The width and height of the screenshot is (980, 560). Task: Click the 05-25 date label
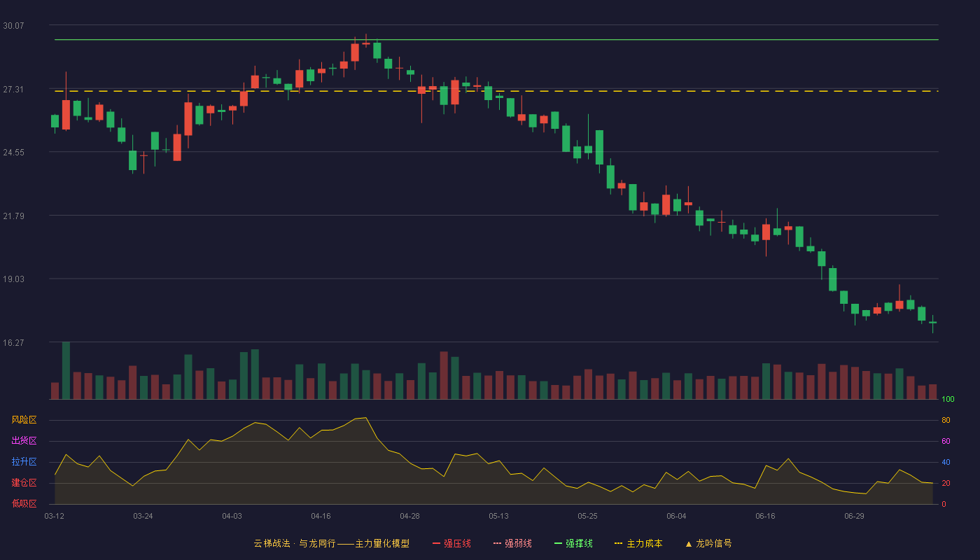[587, 516]
